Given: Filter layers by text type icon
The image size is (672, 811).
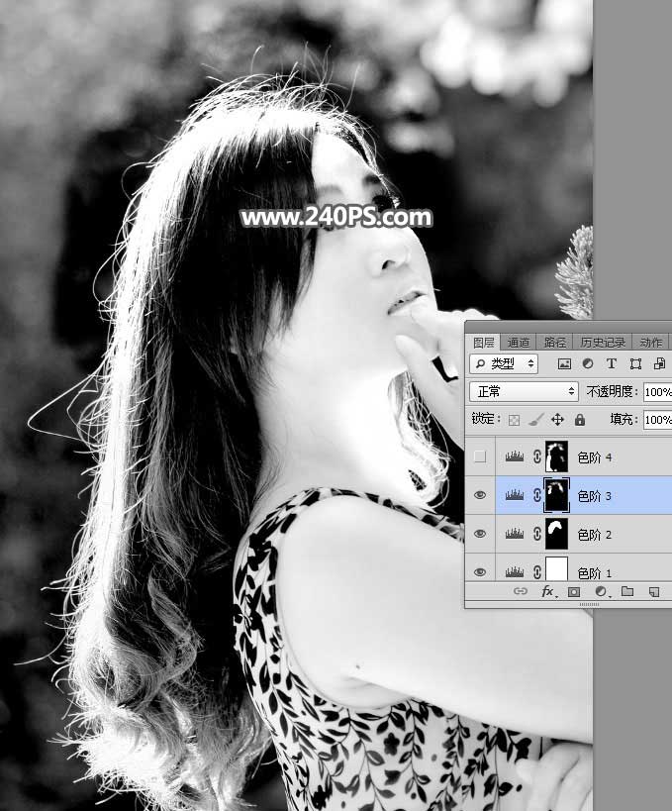Looking at the screenshot, I should pyautogui.click(x=611, y=364).
